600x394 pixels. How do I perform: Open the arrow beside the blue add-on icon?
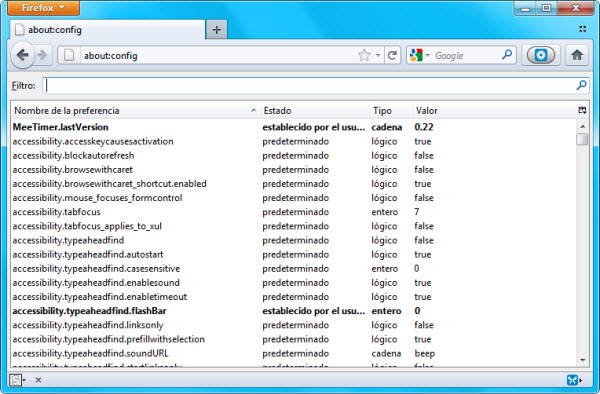click(581, 380)
